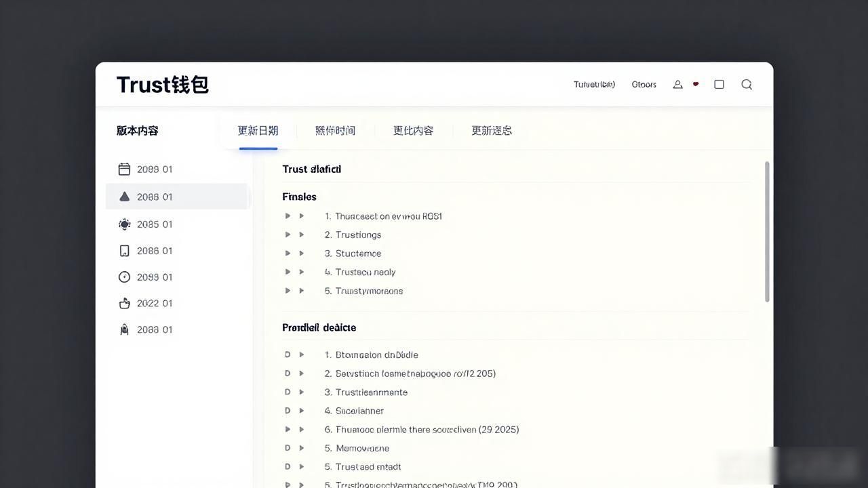Expand first triangle in the '(29 2025)' row
Screen dimensions: 868x488
288,429
